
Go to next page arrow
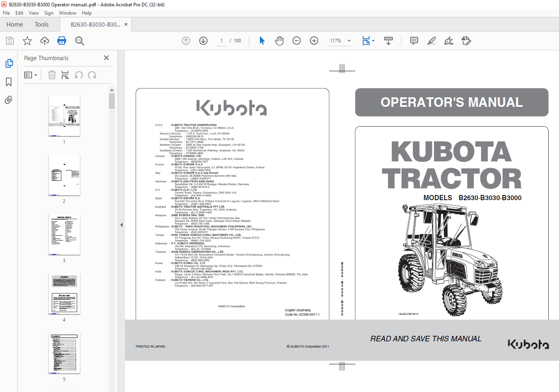coord(203,41)
